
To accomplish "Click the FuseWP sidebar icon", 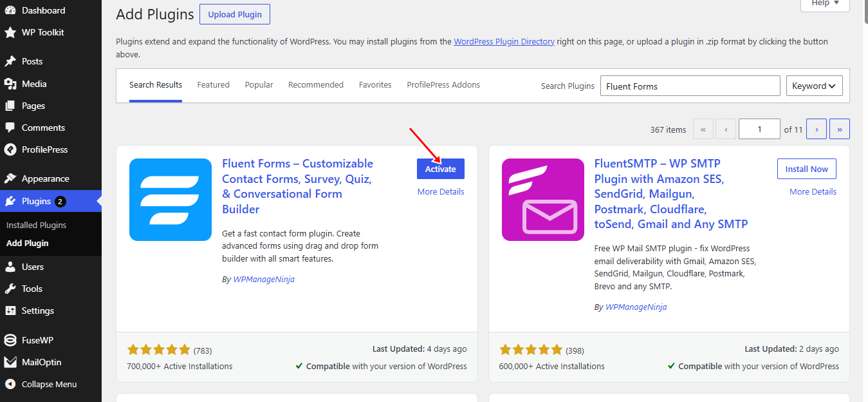I will coord(10,340).
